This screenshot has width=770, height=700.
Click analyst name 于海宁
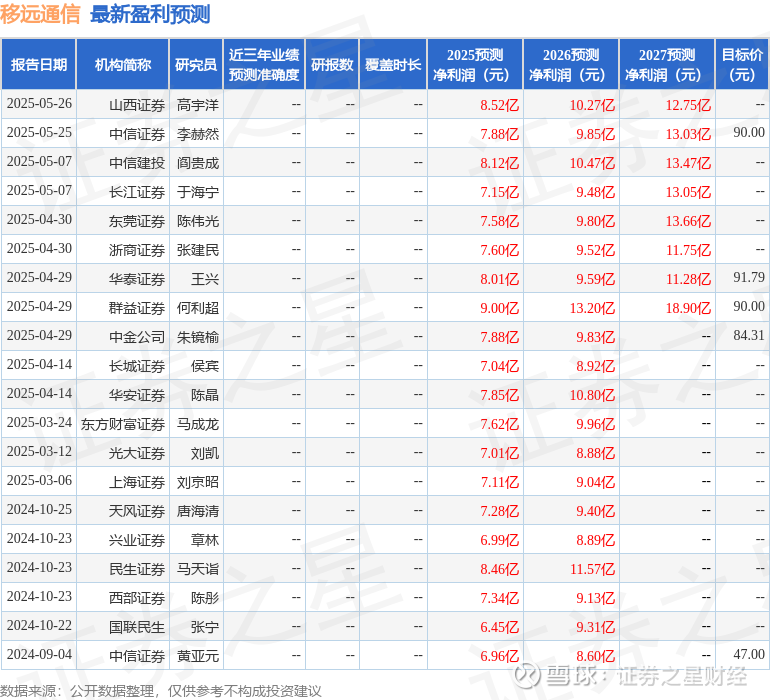click(x=198, y=192)
